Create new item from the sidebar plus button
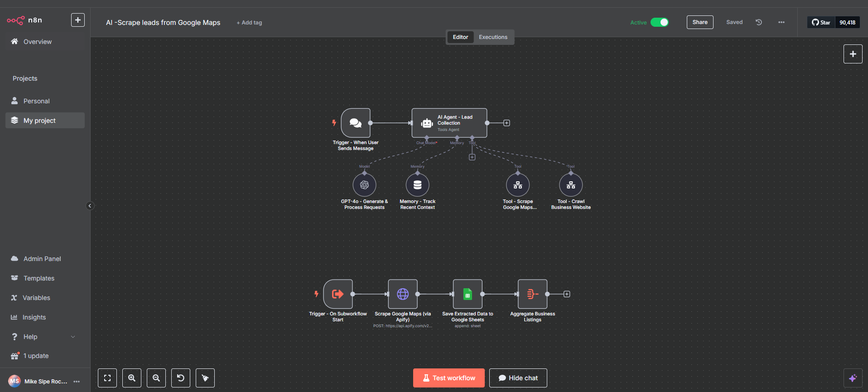 pyautogui.click(x=78, y=20)
